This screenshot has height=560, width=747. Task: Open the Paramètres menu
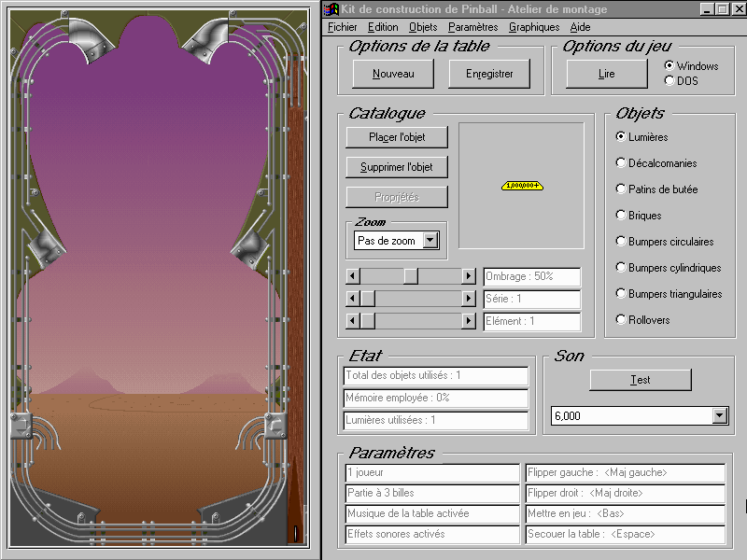tap(472, 27)
